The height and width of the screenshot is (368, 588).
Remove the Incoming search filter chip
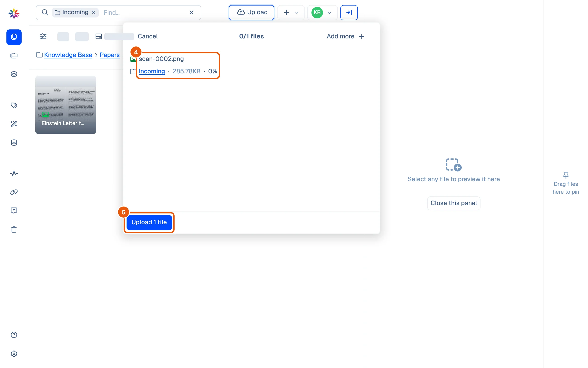point(93,12)
